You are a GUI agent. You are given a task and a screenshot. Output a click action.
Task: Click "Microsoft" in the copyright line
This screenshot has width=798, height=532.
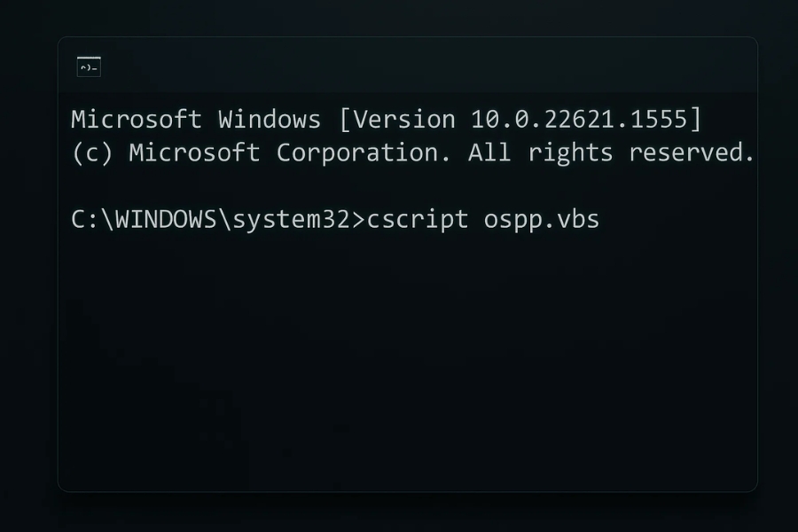click(194, 153)
